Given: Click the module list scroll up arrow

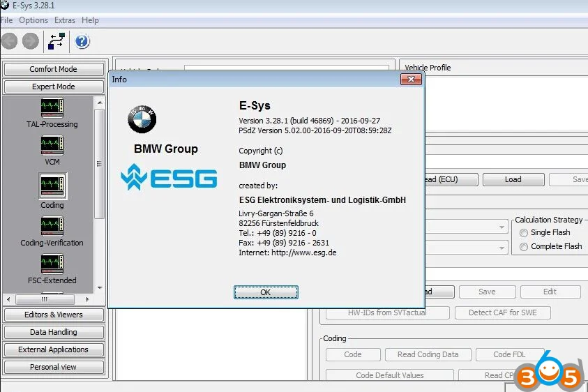Looking at the screenshot, I should [100, 103].
